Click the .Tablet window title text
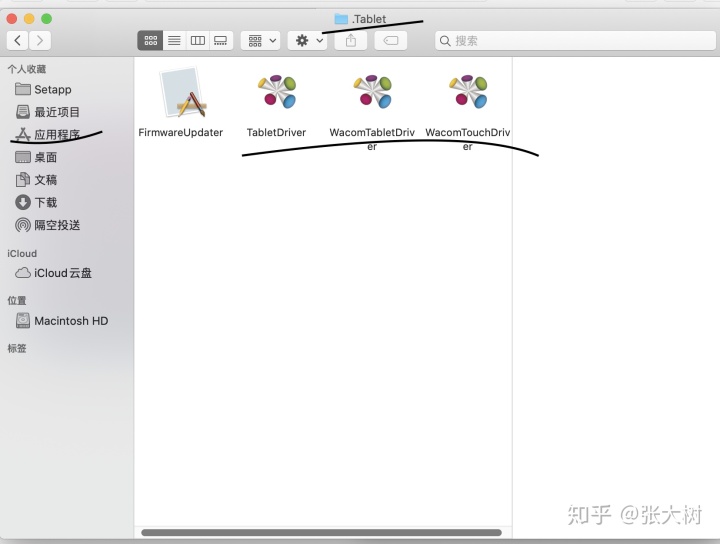 [369, 19]
